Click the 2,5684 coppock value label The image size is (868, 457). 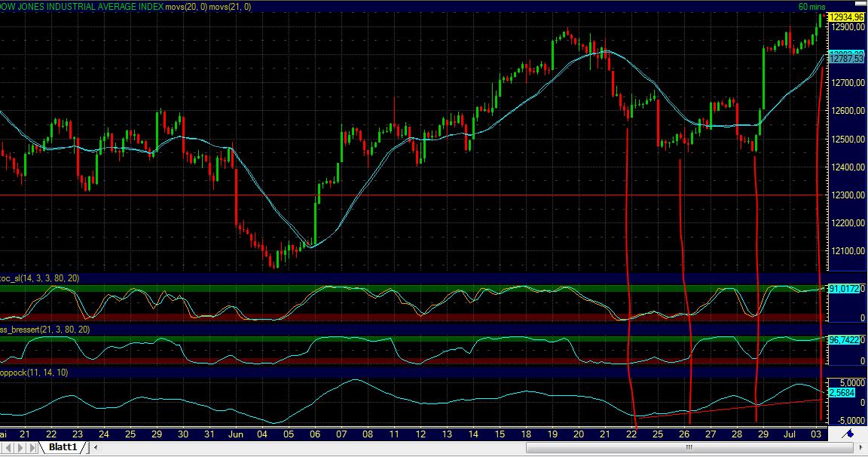(842, 393)
